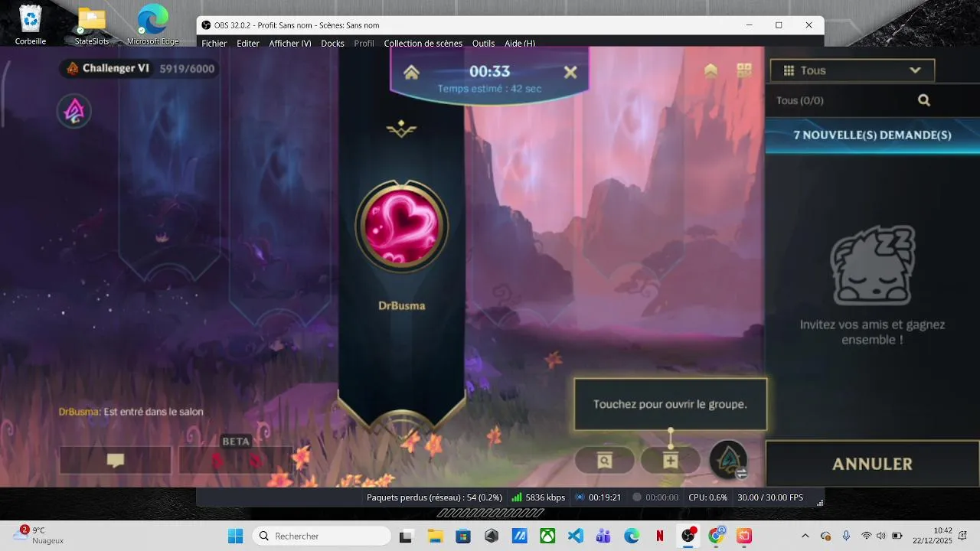Open the Microsoft Edge desktop shortcut
The image size is (980, 551).
click(153, 25)
